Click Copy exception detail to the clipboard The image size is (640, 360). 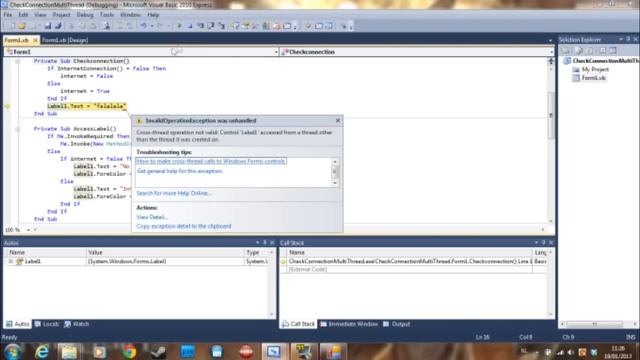pos(184,226)
